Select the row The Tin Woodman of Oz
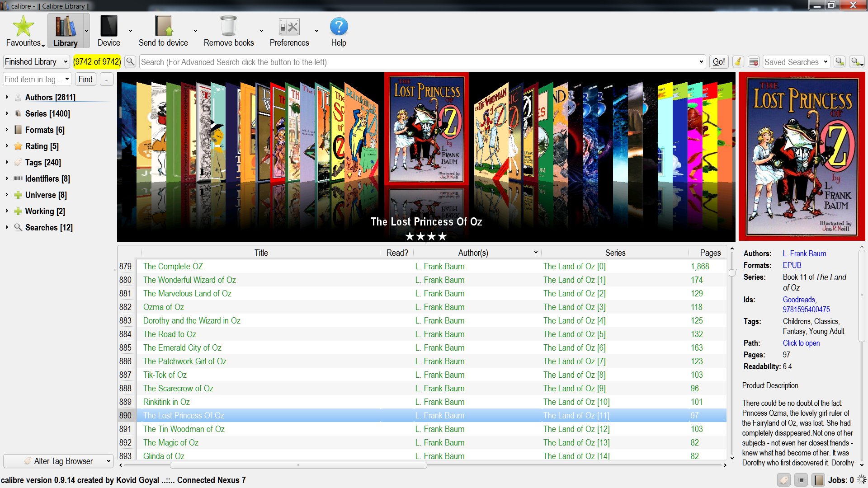Image resolution: width=868 pixels, height=488 pixels. [x=184, y=429]
